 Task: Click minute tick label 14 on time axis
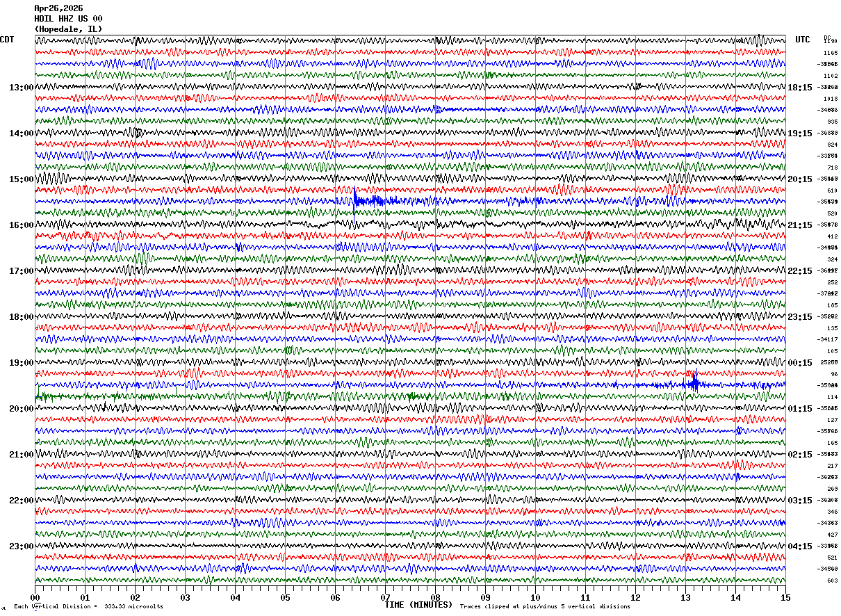pyautogui.click(x=735, y=598)
